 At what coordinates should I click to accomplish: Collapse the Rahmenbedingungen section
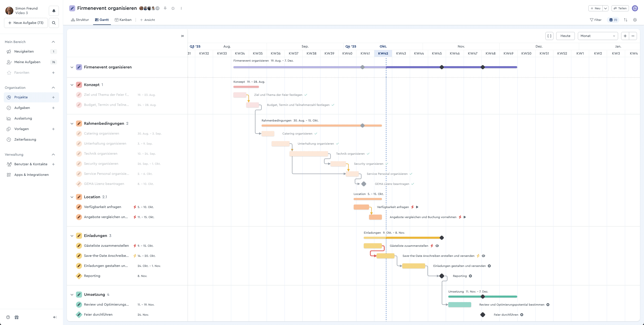[72, 123]
